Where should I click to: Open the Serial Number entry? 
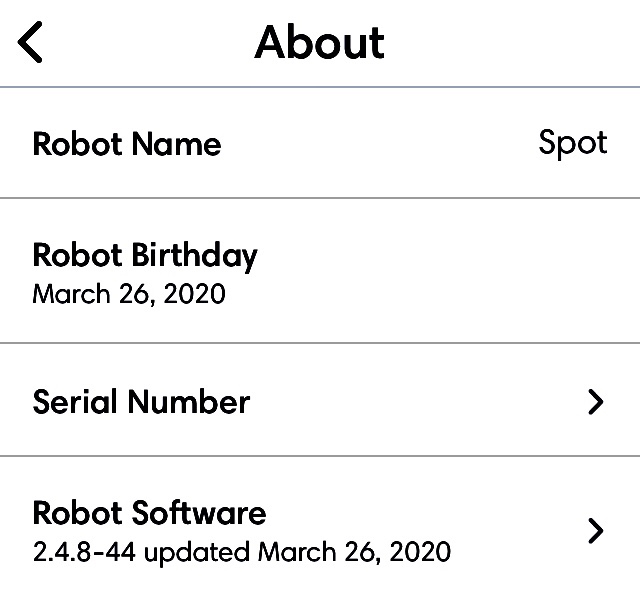coord(141,402)
